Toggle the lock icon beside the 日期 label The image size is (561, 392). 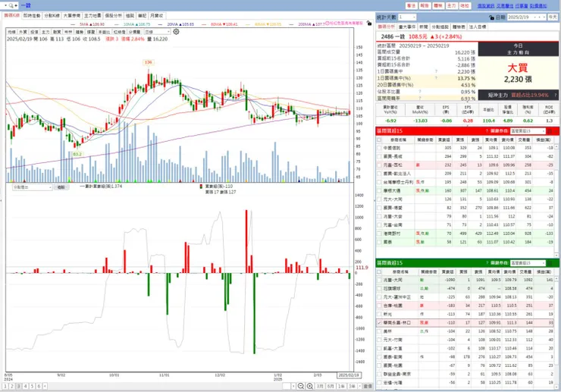(491, 17)
